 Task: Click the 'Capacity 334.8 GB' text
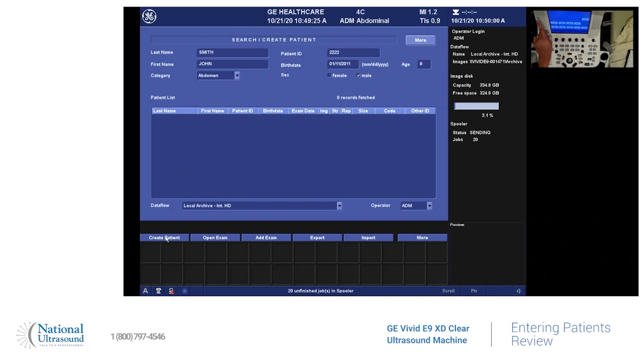476,85
